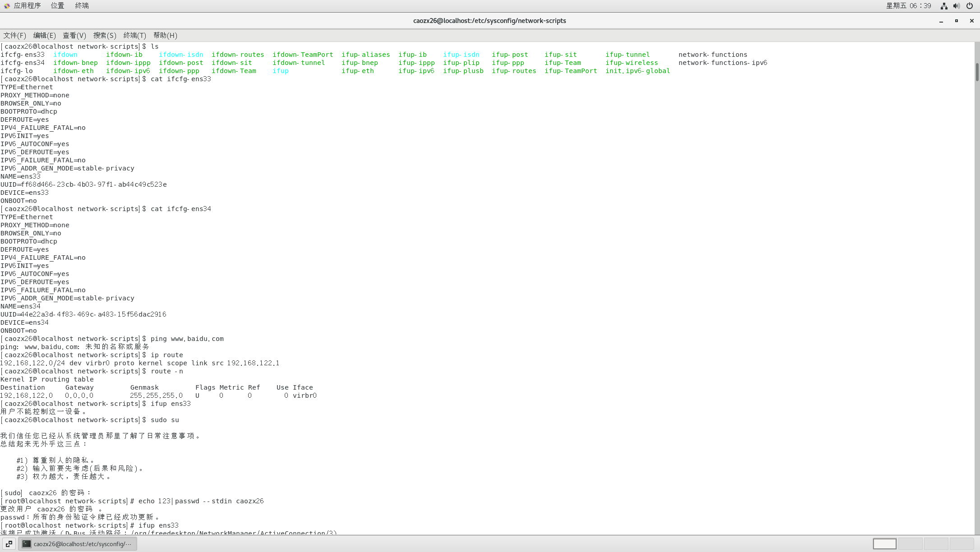
Task: Open the 编辑(E) menu
Action: (x=44, y=35)
